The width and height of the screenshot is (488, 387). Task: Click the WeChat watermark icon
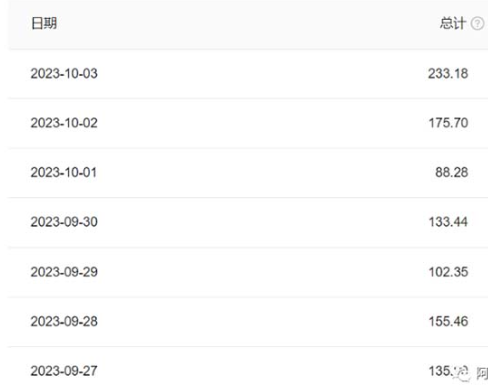[x=462, y=374]
